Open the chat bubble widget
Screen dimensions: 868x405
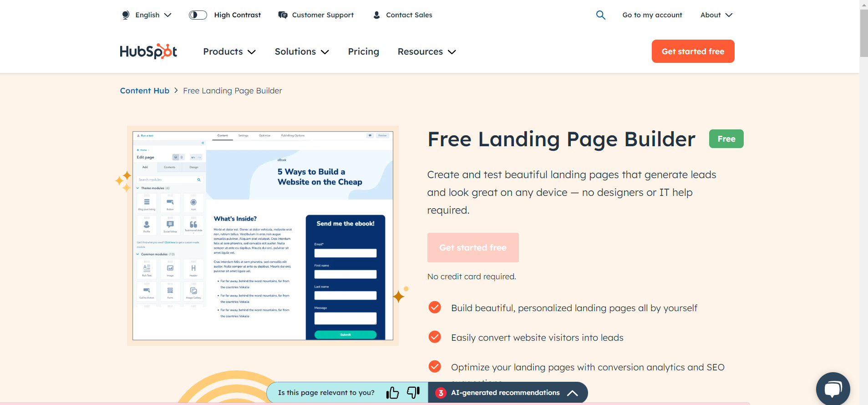click(x=833, y=389)
